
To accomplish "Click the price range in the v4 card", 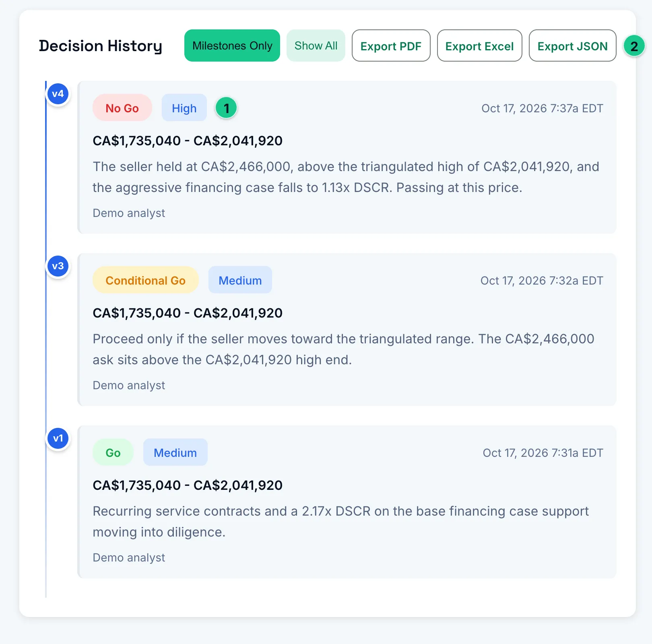I will point(188,141).
